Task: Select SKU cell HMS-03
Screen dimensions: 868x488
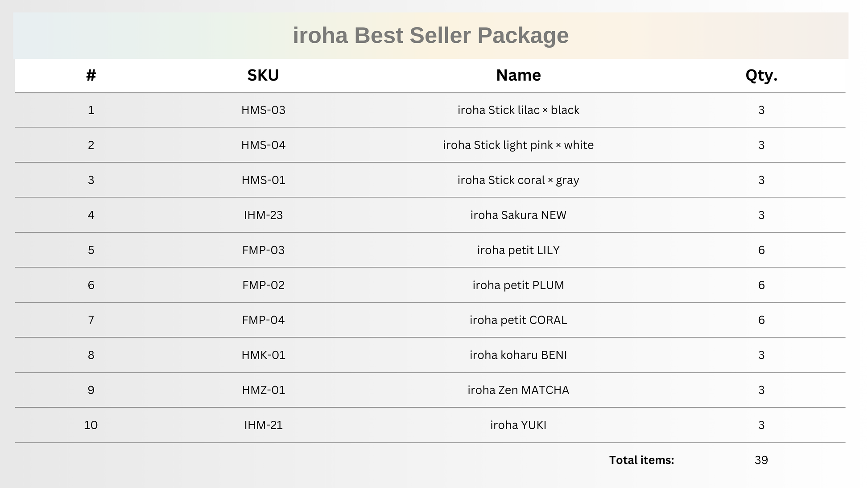Action: (263, 110)
